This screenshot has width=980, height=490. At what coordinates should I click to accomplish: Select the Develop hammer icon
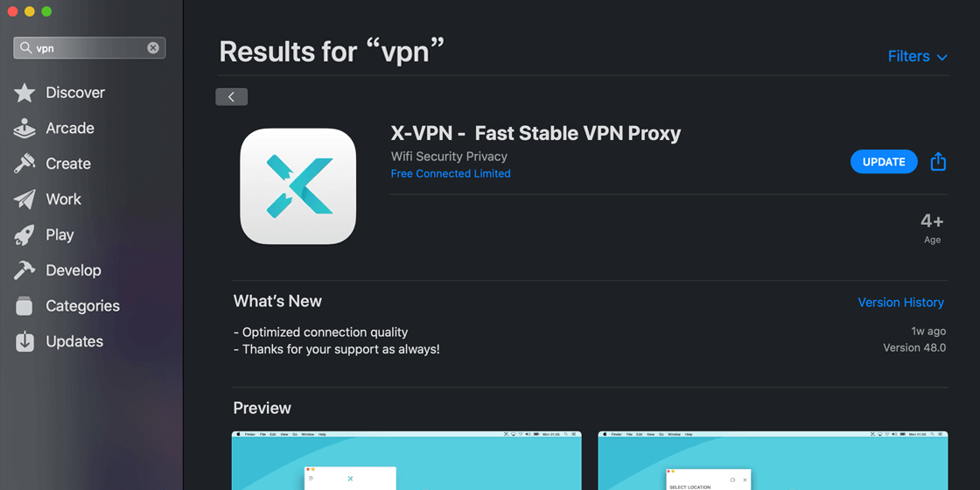click(x=24, y=270)
